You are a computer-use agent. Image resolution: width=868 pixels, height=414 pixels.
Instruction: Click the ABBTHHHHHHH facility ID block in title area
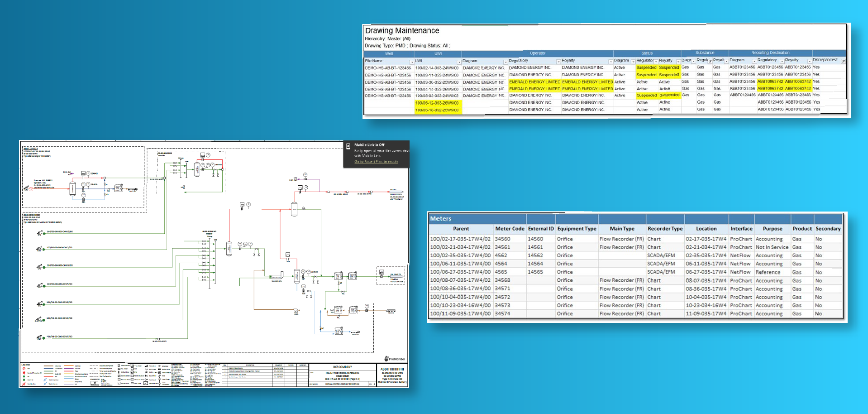392,375
